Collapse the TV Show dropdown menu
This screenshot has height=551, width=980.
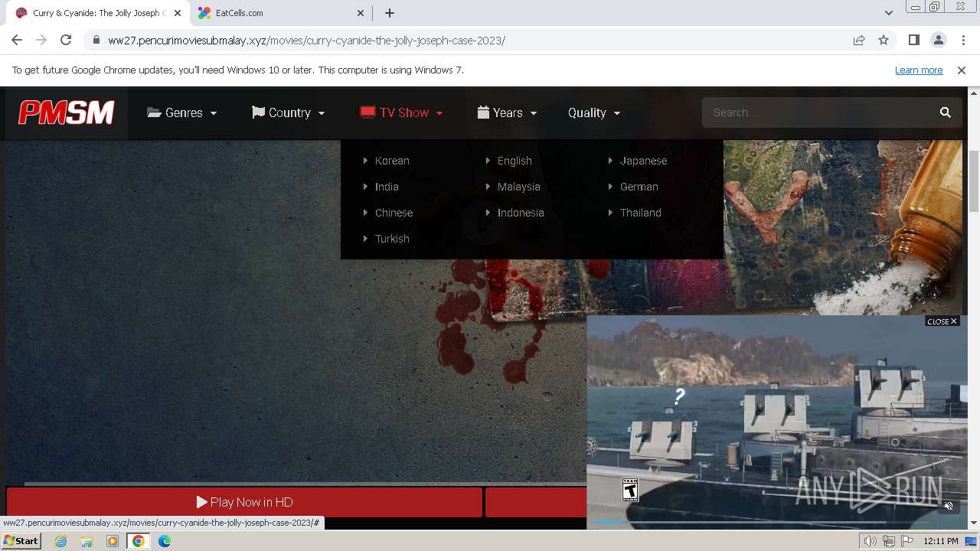402,112
